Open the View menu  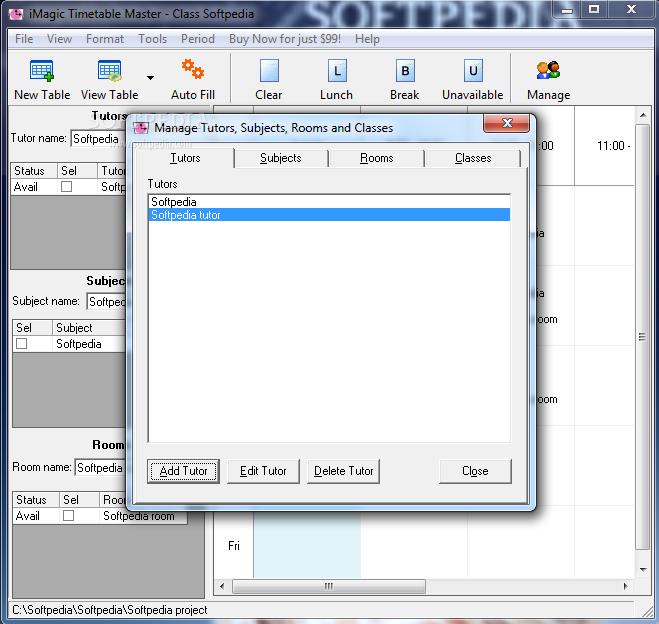click(59, 39)
